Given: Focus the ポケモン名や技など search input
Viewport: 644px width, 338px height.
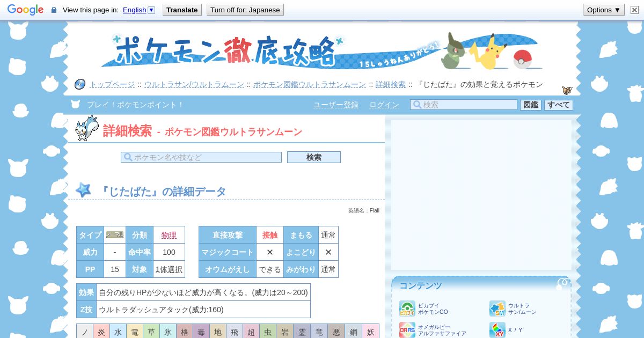Looking at the screenshot, I should [x=201, y=157].
